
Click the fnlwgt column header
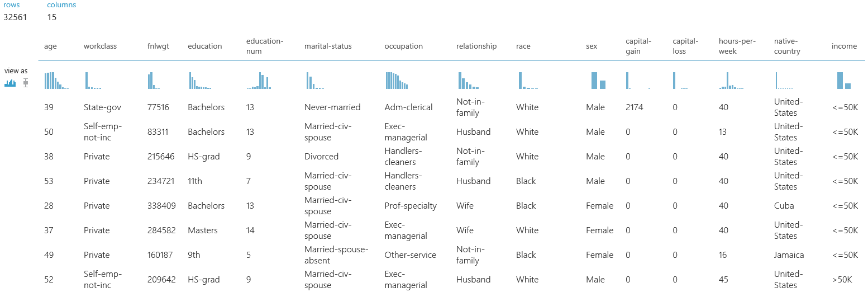[x=158, y=46]
